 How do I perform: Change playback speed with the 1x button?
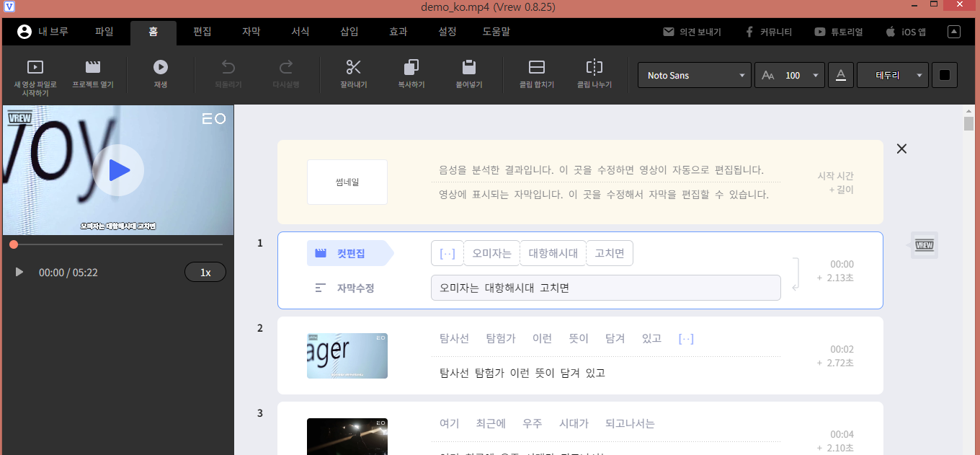[205, 272]
